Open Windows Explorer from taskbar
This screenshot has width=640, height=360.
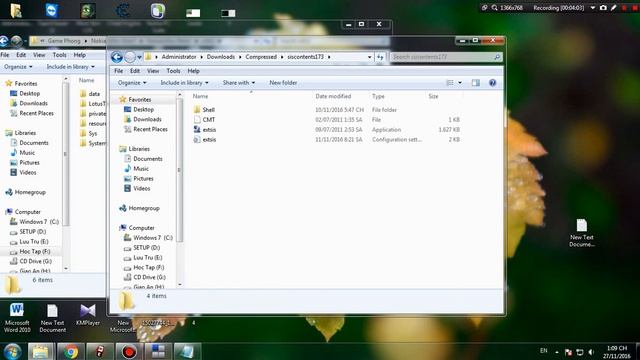(x=40, y=351)
